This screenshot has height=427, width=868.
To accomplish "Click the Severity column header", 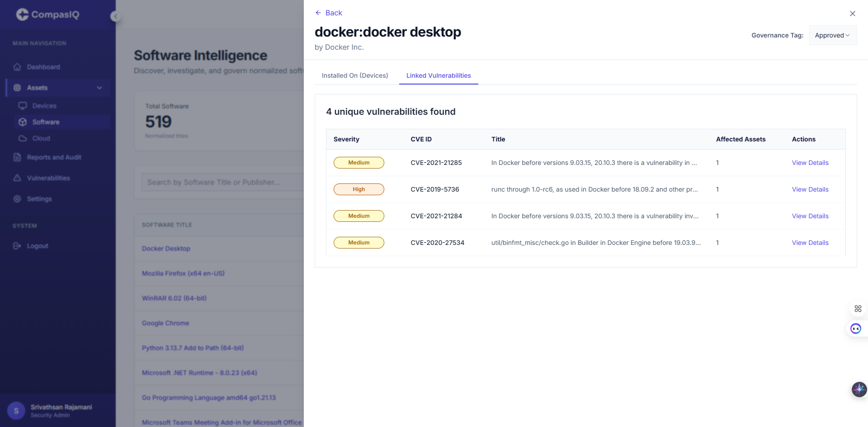I will (346, 139).
